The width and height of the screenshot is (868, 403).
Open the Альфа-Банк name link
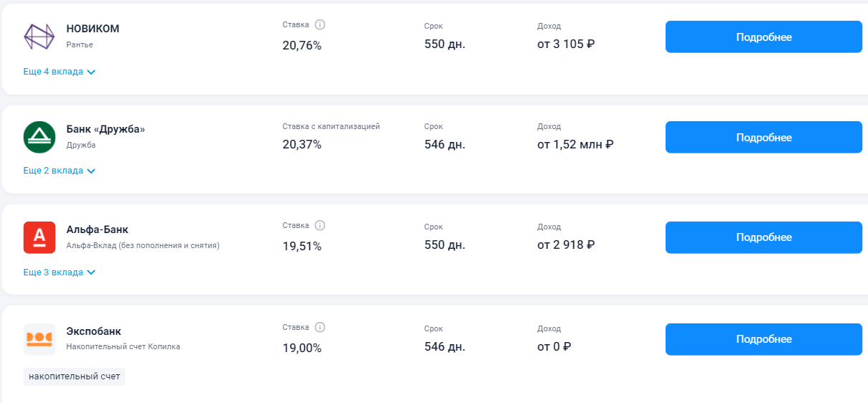click(98, 229)
